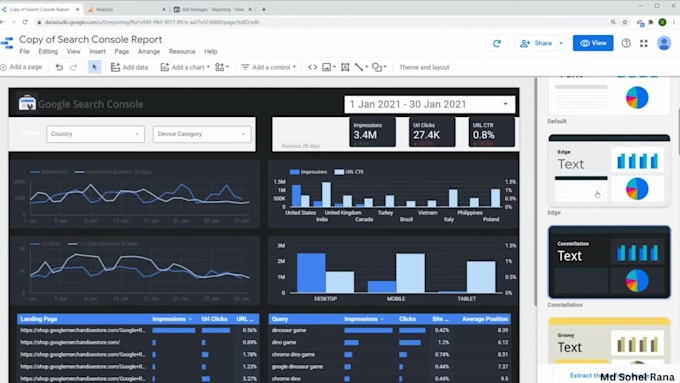Open the Help menu
Viewport: 680px width, 383px height.
click(210, 52)
